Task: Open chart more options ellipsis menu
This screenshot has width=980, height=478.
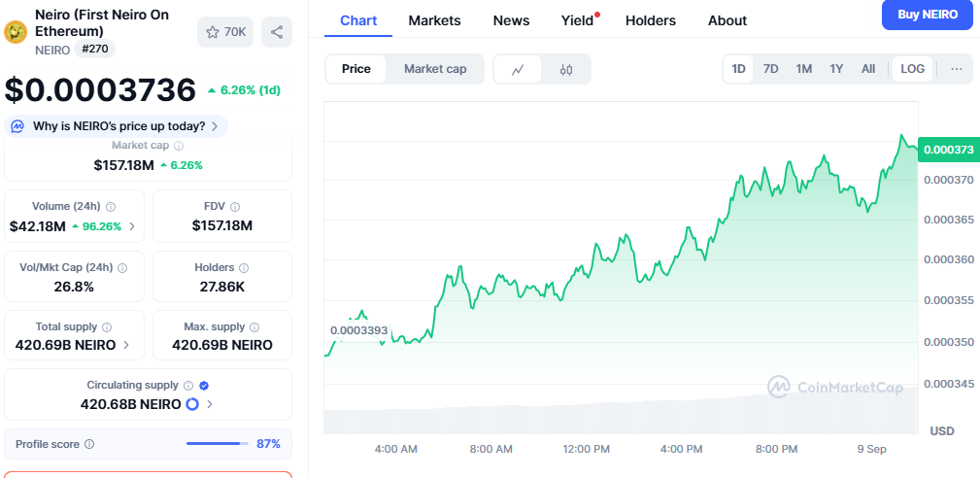Action: pos(956,69)
